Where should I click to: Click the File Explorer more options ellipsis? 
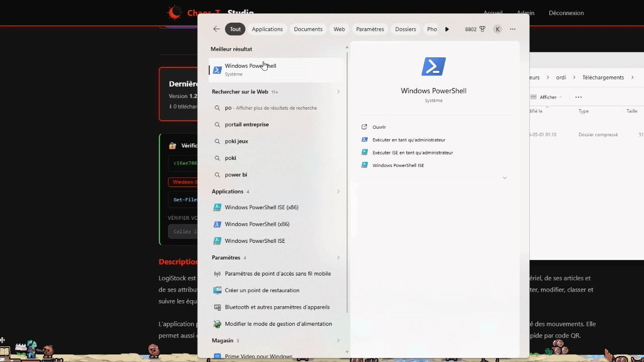(x=579, y=97)
